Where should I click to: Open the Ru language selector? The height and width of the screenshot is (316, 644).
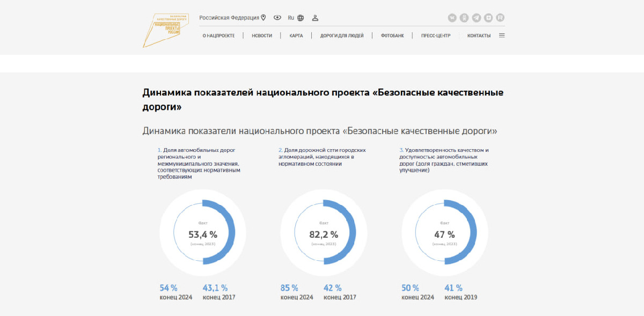[x=296, y=18]
